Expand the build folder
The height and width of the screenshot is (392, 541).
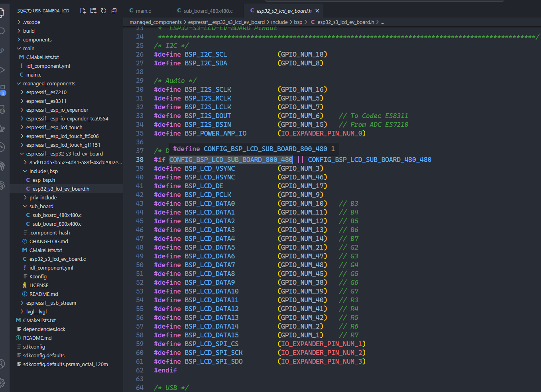tap(19, 31)
